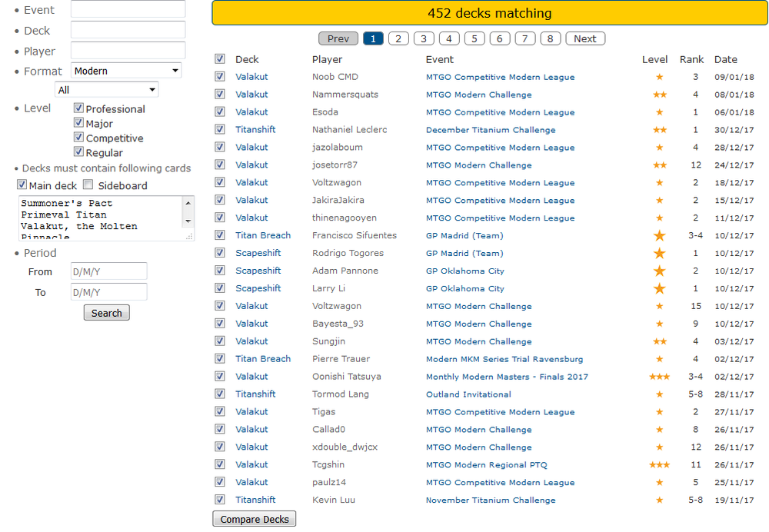
Task: Open the Format dropdown showing Modern
Action: [126, 71]
